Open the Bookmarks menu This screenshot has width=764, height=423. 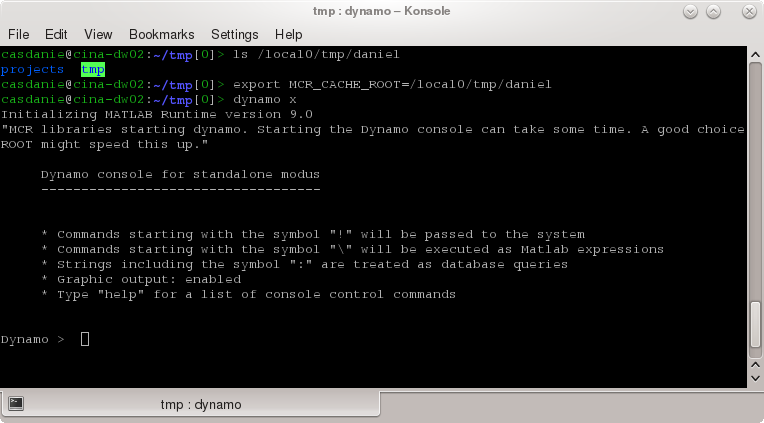click(x=161, y=35)
